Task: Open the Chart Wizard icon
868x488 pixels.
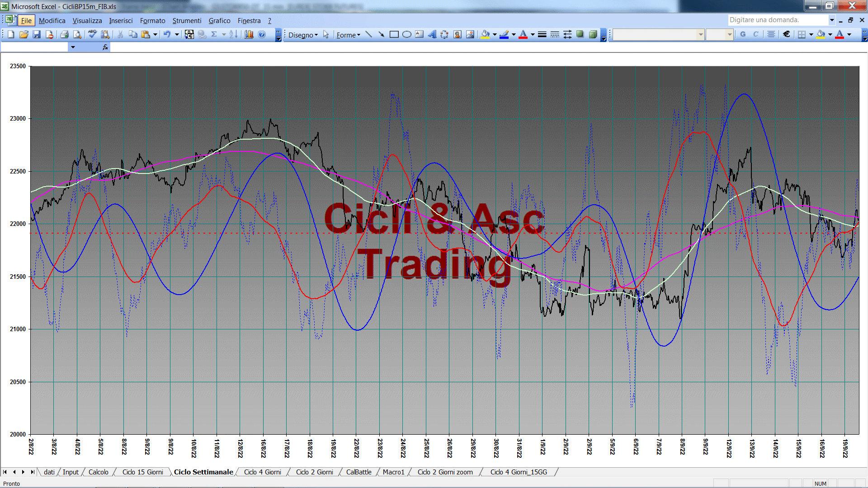Action: point(249,34)
